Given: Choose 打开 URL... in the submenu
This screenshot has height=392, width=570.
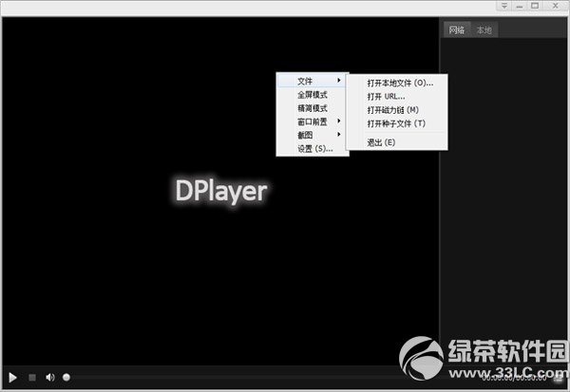Looking at the screenshot, I should coord(397,97).
